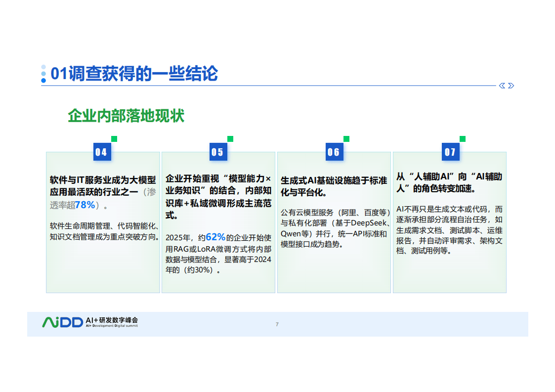The width and height of the screenshot is (555, 392).
Task: Click the AI+研发数字峰会 footer text
Action: click(112, 320)
